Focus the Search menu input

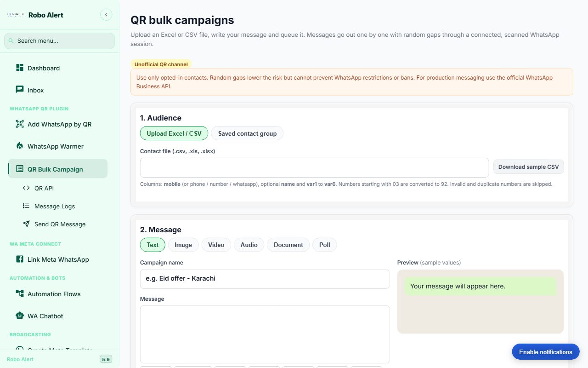coord(60,41)
